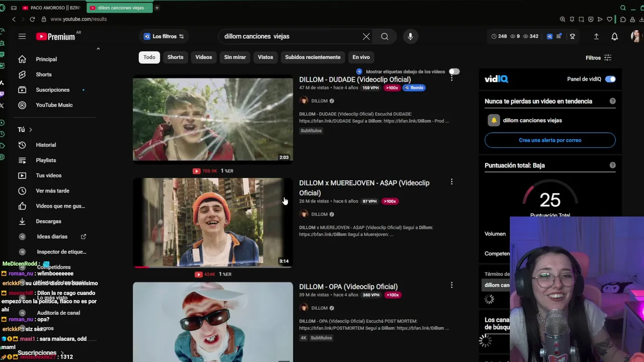Open the DILLOM - DUDADE video title
Image resolution: width=644 pixels, height=362 pixels.
[355, 79]
